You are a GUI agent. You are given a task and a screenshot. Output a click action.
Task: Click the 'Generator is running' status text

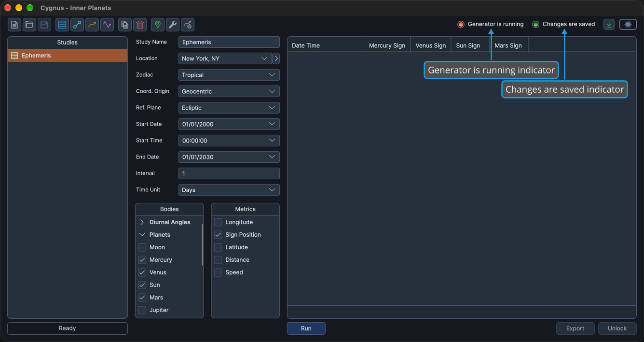(x=495, y=24)
